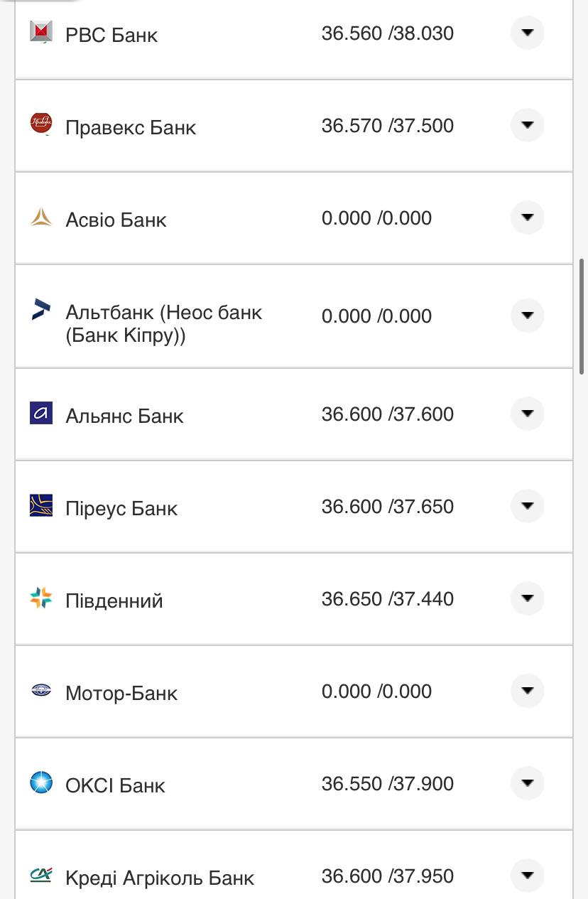Screen dimensions: 588x899
Task: Open the Креді Агріколь Банк dropdown arrow
Action: coord(527,876)
